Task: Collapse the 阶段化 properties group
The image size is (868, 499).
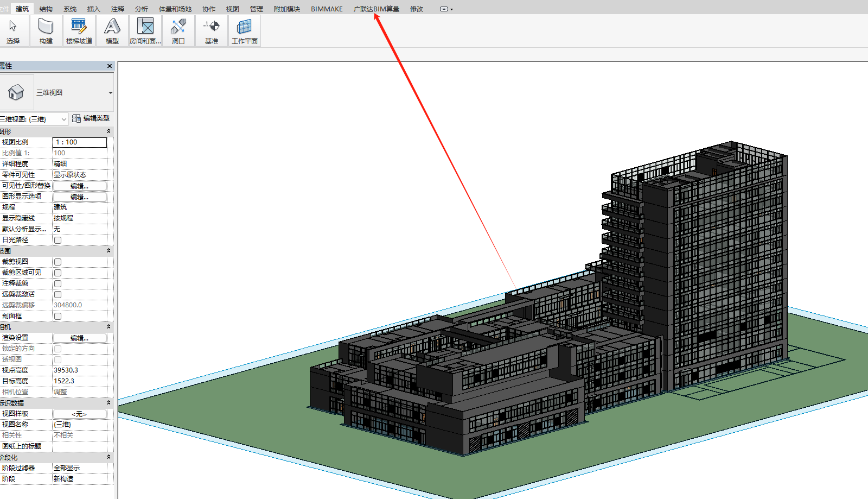Action: point(108,457)
